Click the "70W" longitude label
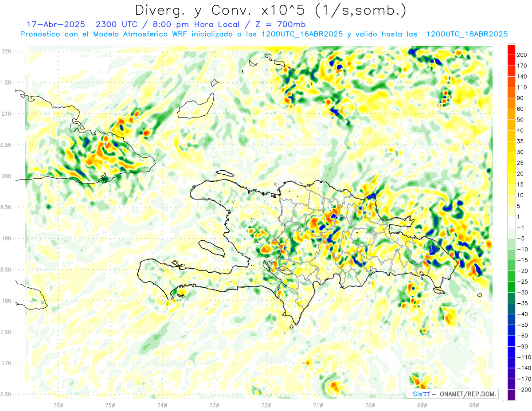Screen dimensions: 532x411 coord(370,405)
